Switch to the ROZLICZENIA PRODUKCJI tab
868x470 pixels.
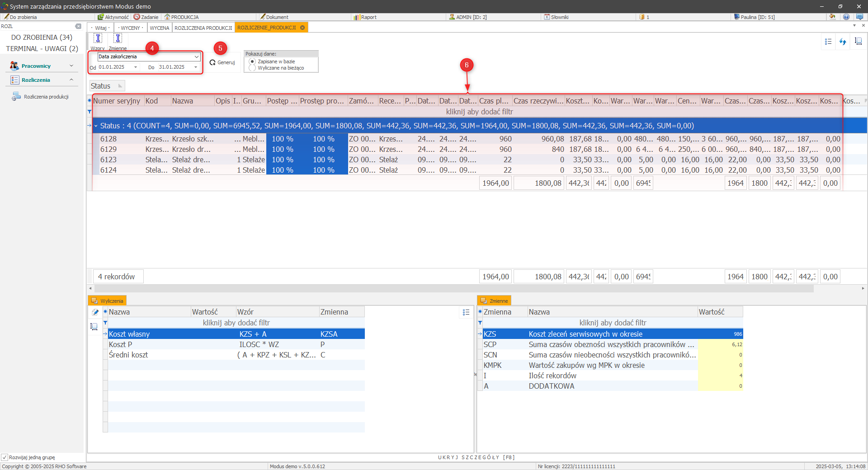[203, 28]
